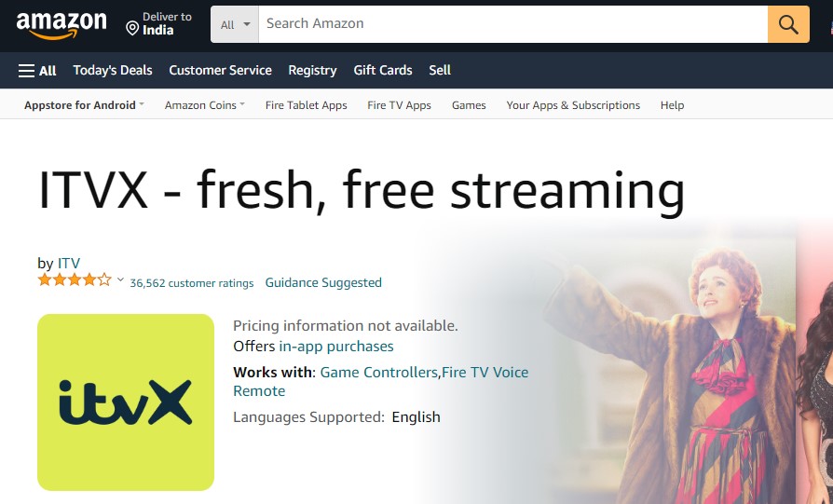The width and height of the screenshot is (833, 504).
Task: Open the All hamburger menu
Action: tap(36, 70)
